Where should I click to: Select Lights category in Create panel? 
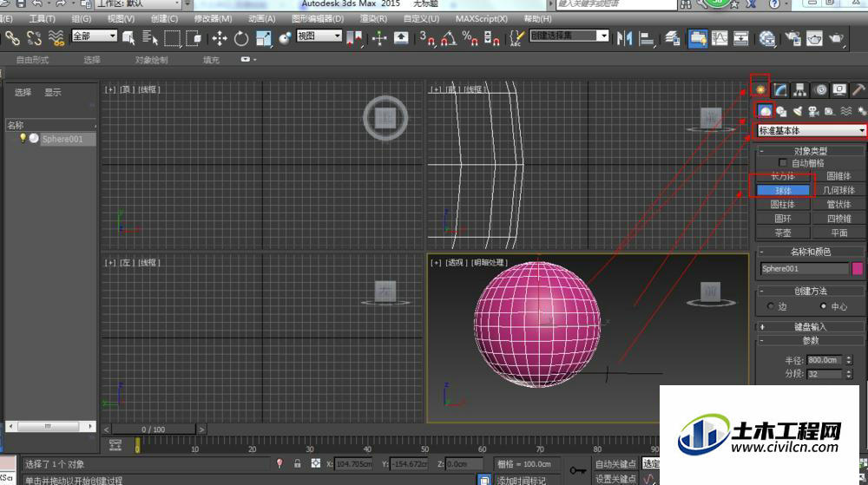pyautogui.click(x=798, y=111)
